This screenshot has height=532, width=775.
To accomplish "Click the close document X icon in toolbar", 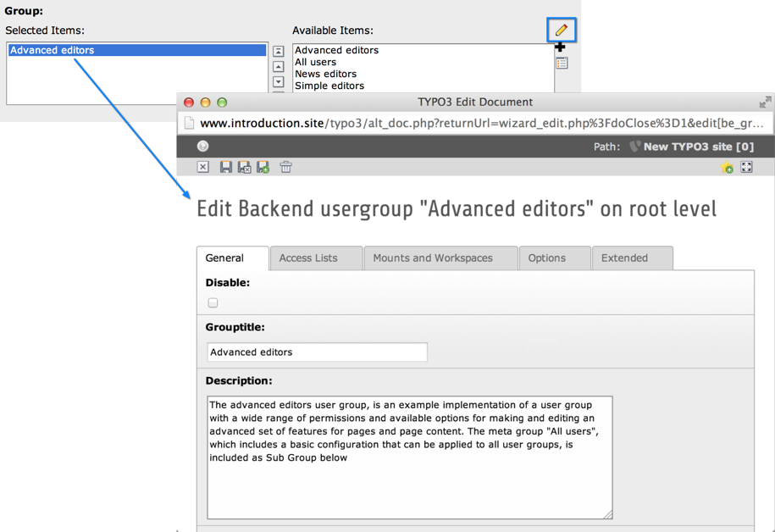I will (x=203, y=167).
